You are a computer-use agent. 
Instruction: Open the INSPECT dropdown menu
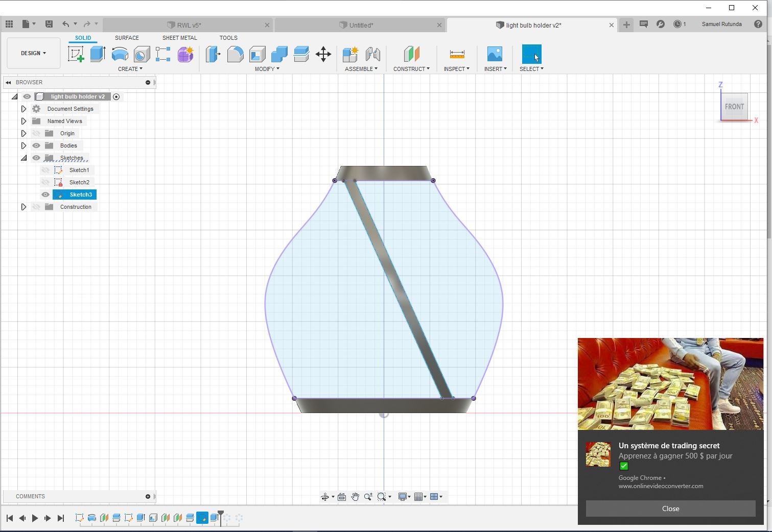tap(457, 69)
